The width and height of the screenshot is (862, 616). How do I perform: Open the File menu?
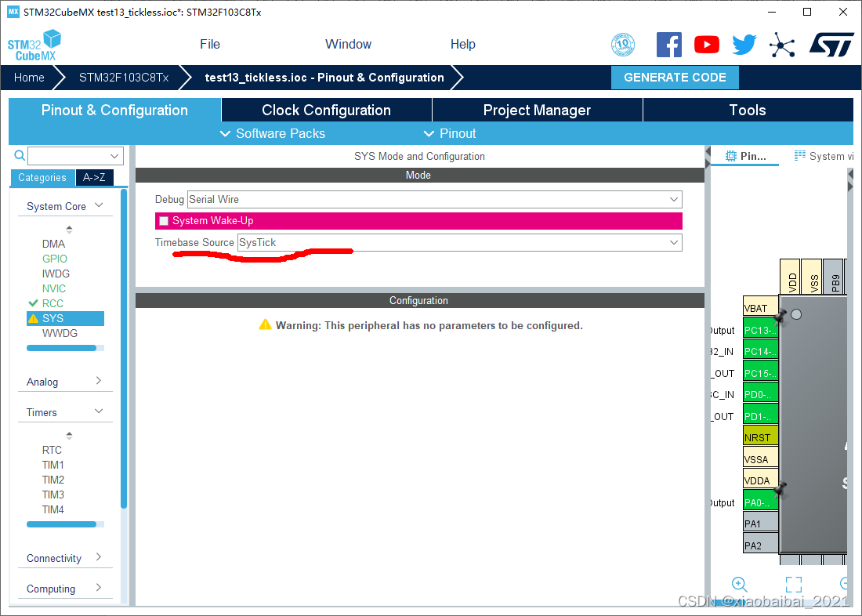coord(210,45)
